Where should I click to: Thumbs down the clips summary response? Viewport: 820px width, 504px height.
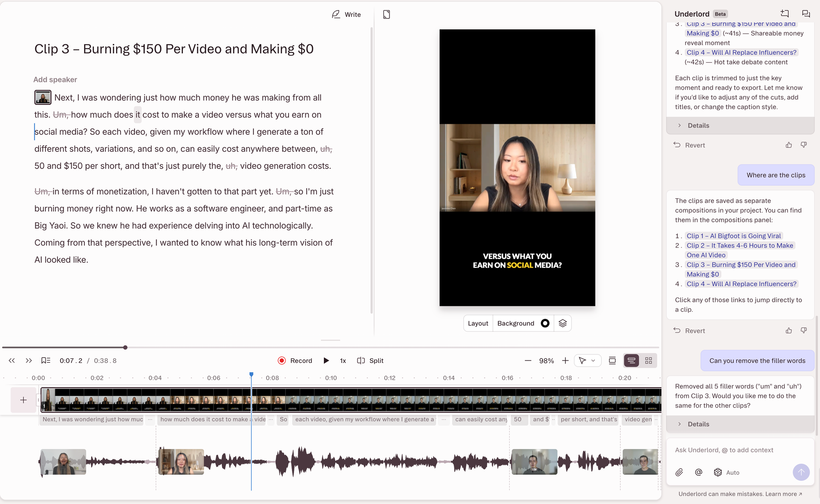(804, 145)
